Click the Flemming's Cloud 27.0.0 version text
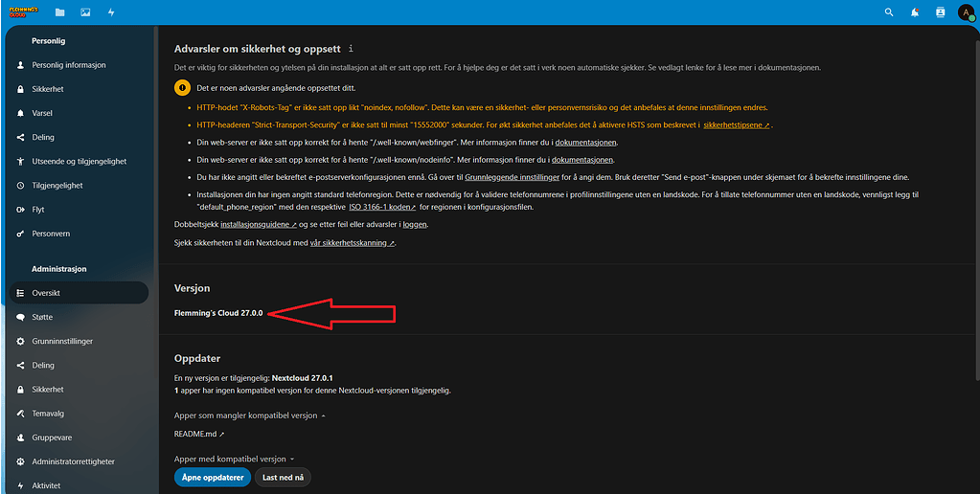Viewport: 980px width, 494px height. tap(218, 313)
